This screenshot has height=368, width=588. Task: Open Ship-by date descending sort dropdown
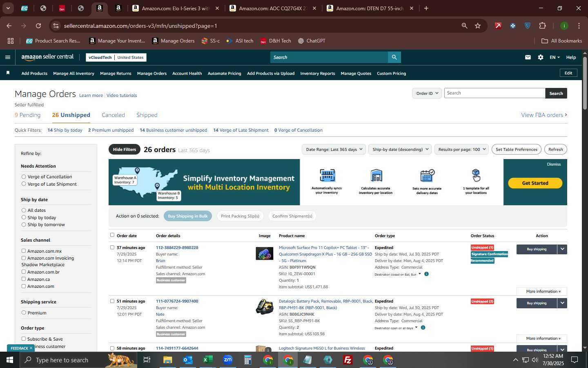pyautogui.click(x=400, y=149)
